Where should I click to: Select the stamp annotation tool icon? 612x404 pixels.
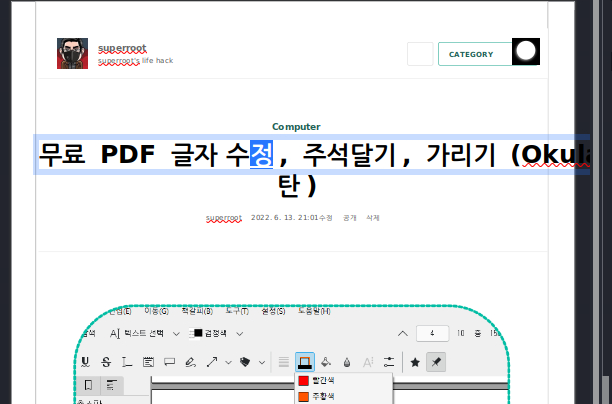(245, 362)
